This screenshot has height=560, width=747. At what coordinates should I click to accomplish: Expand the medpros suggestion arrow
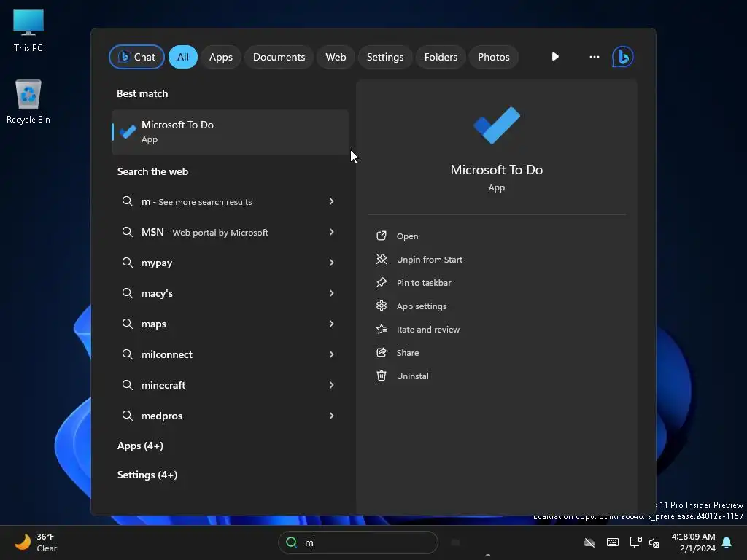coord(331,416)
